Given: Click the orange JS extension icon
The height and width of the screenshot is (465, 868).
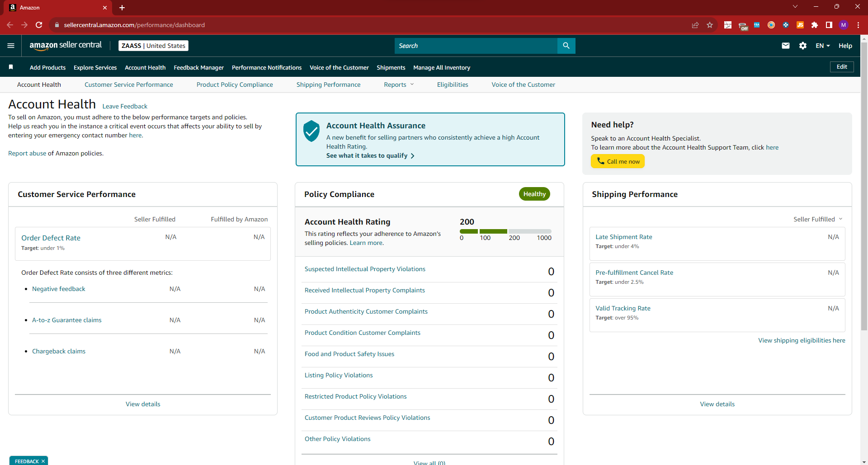Looking at the screenshot, I should (800, 25).
